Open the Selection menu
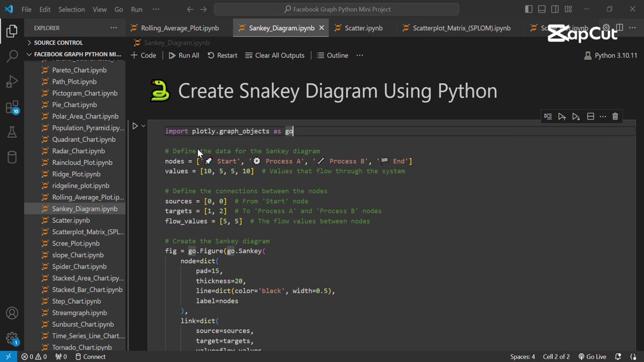 (71, 9)
